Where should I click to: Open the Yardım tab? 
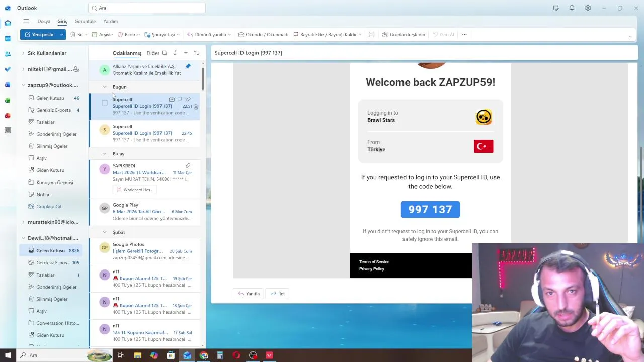click(x=110, y=21)
